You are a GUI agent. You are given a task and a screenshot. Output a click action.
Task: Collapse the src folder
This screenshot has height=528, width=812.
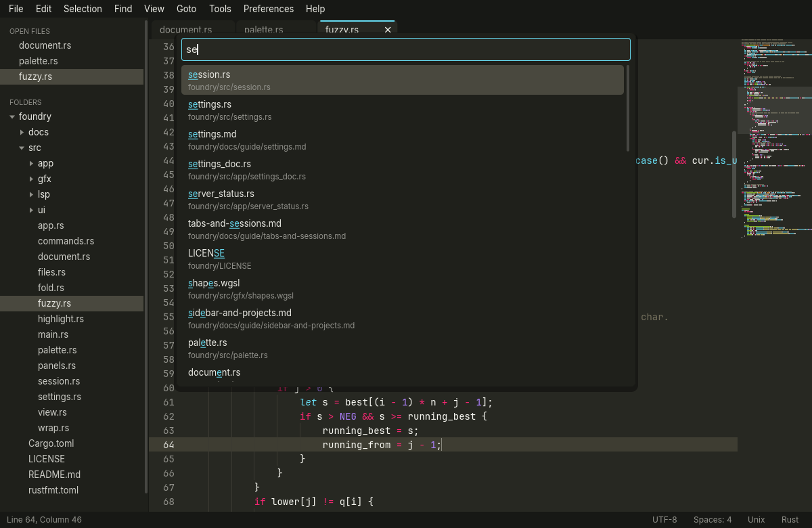[22, 148]
